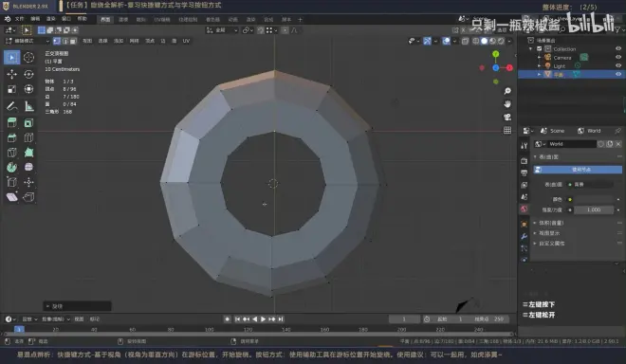Click the Use Nodes button

point(578,170)
